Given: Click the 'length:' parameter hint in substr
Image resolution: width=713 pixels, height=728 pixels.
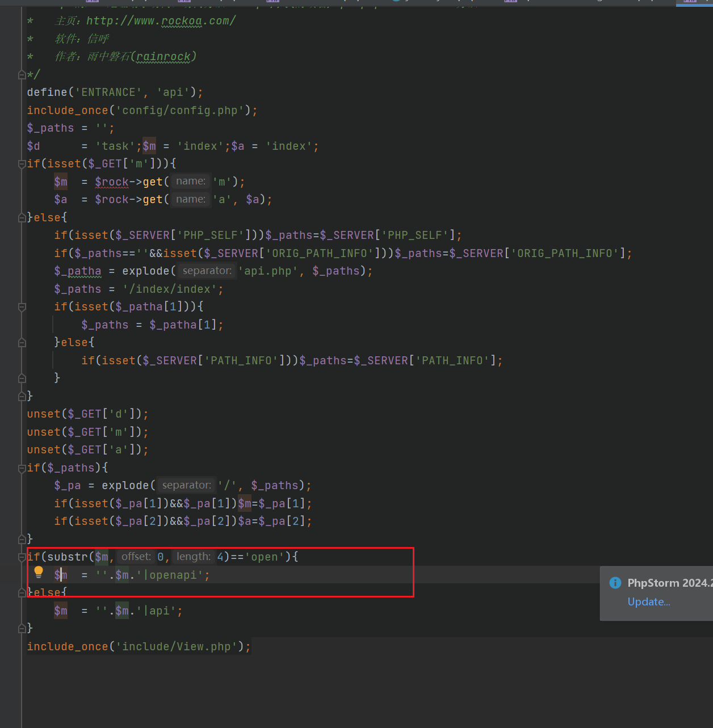Looking at the screenshot, I should [193, 557].
